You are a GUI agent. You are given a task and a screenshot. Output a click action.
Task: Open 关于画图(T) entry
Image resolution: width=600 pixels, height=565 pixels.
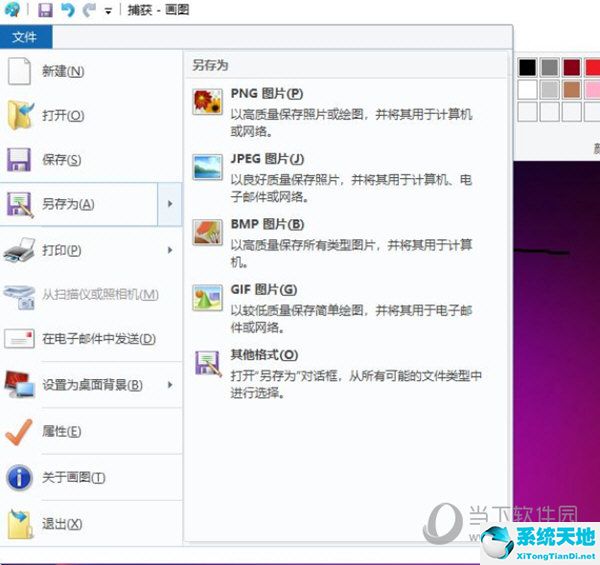point(91,477)
